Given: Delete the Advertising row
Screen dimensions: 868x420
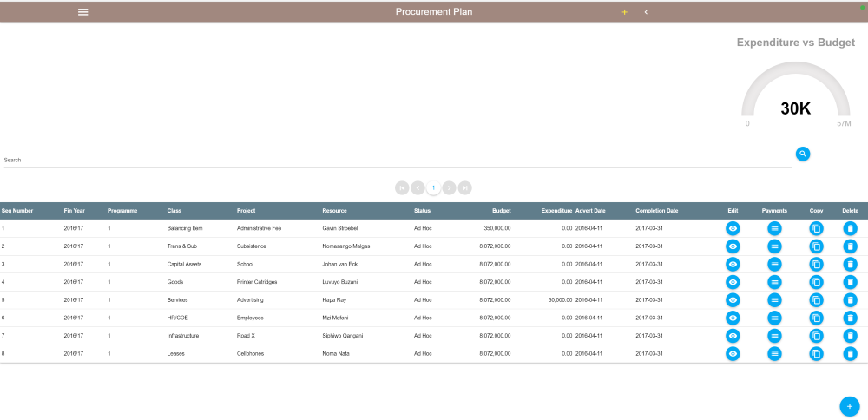Looking at the screenshot, I should click(851, 300).
